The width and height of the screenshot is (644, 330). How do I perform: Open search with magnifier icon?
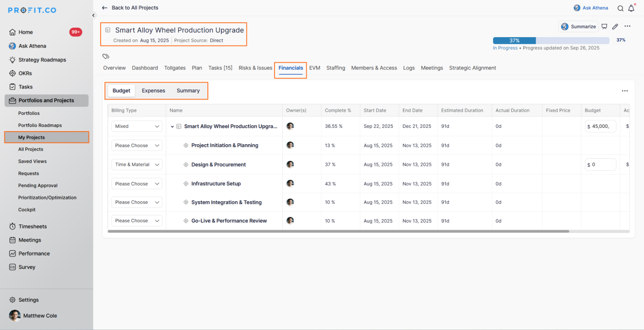[620, 8]
